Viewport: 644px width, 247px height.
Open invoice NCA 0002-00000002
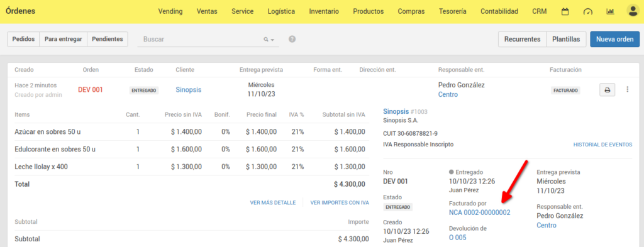[480, 212]
